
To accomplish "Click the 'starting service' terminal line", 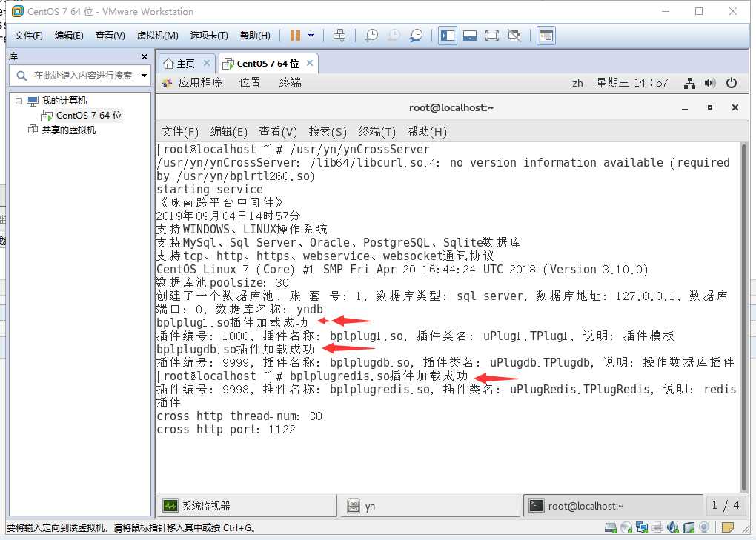I will 210,190.
